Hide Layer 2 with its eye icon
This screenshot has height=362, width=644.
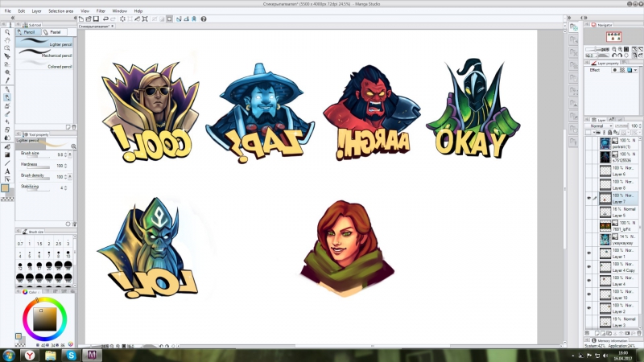[x=588, y=308]
